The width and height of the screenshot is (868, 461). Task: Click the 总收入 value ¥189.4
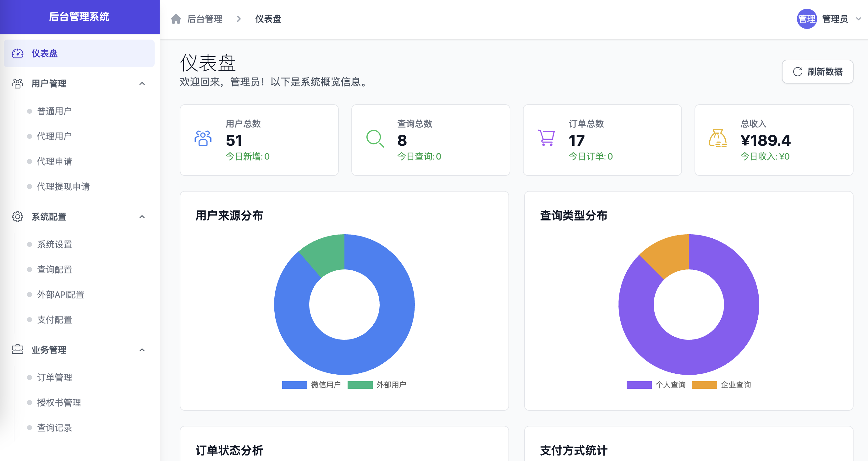click(x=765, y=140)
